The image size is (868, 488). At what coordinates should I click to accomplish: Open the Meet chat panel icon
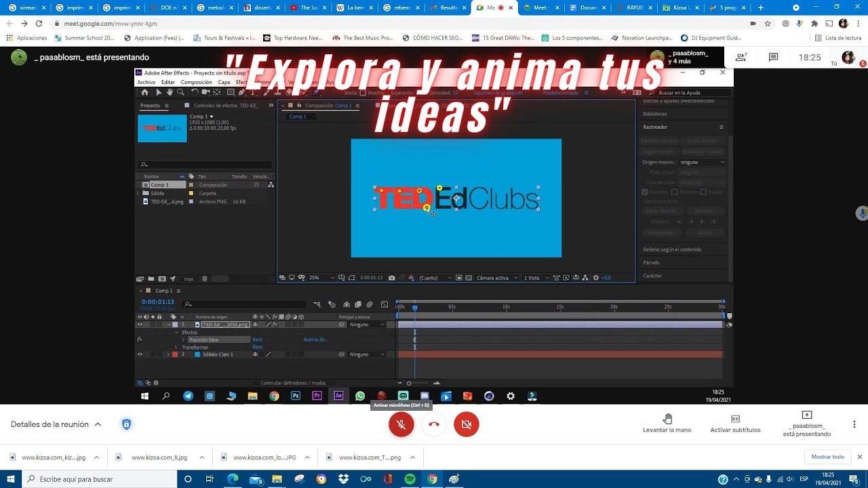tap(773, 58)
